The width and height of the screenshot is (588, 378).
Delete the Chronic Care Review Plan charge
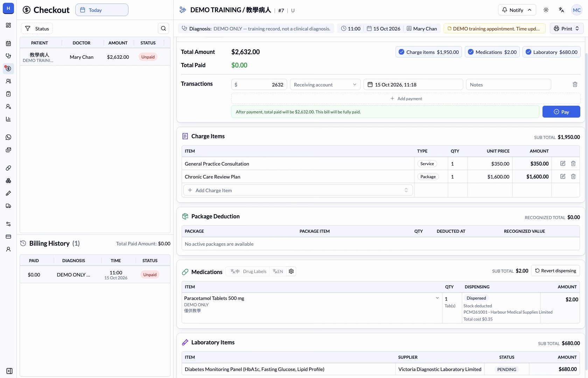tap(573, 176)
